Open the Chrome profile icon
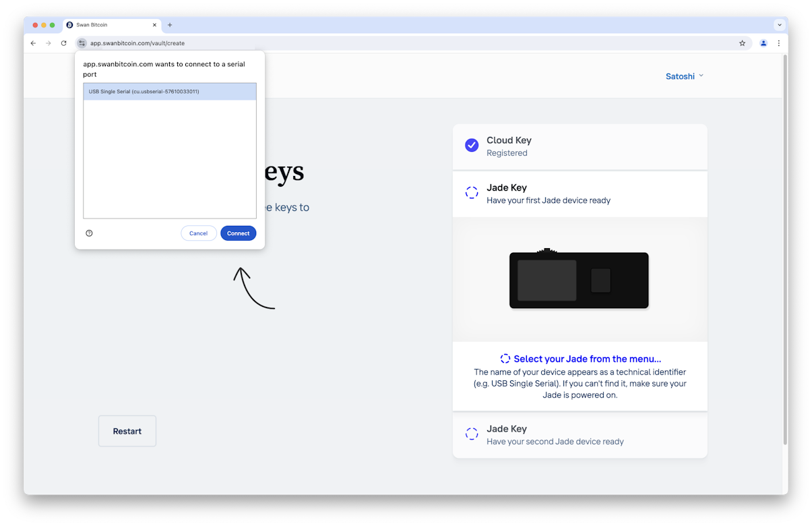Image resolution: width=812 pixels, height=526 pixels. point(763,43)
